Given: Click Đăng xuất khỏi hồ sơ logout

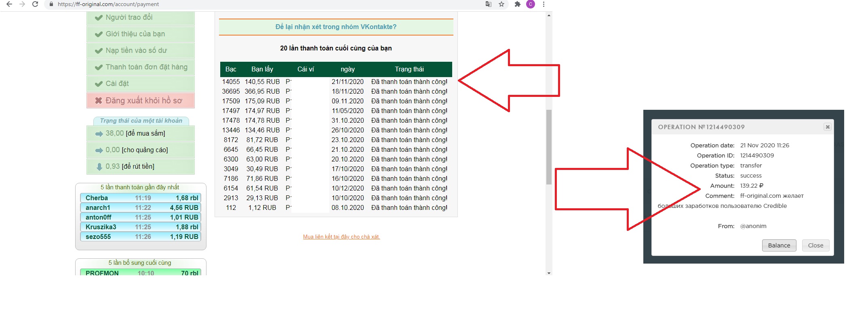Looking at the screenshot, I should (x=141, y=101).
